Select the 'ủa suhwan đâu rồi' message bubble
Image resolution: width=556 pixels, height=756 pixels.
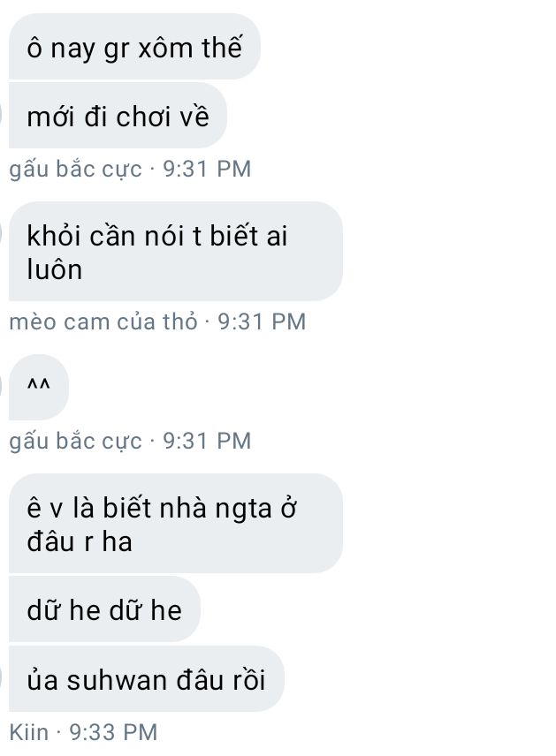tap(146, 679)
